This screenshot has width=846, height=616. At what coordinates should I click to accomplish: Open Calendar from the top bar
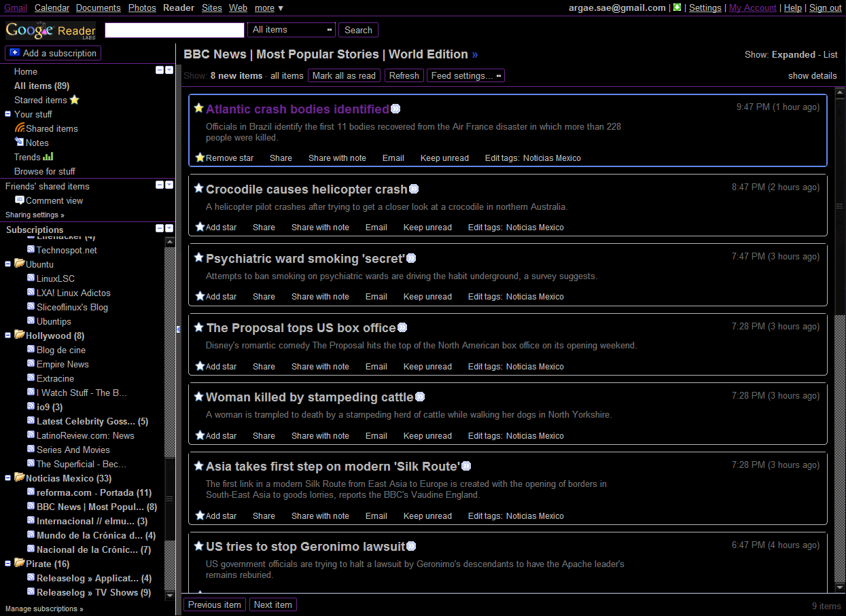point(52,7)
